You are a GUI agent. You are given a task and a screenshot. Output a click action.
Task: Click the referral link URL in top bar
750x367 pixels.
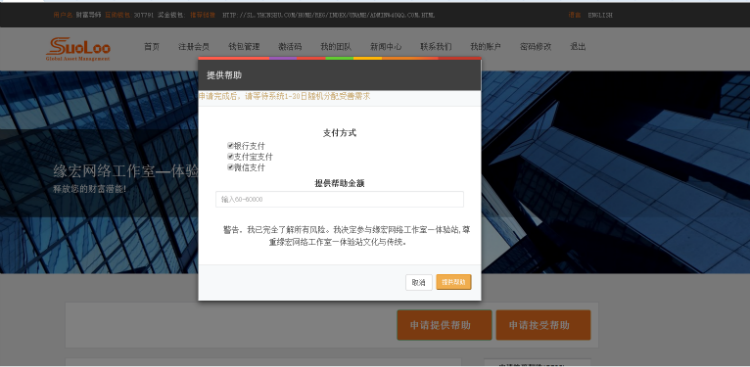(329, 15)
